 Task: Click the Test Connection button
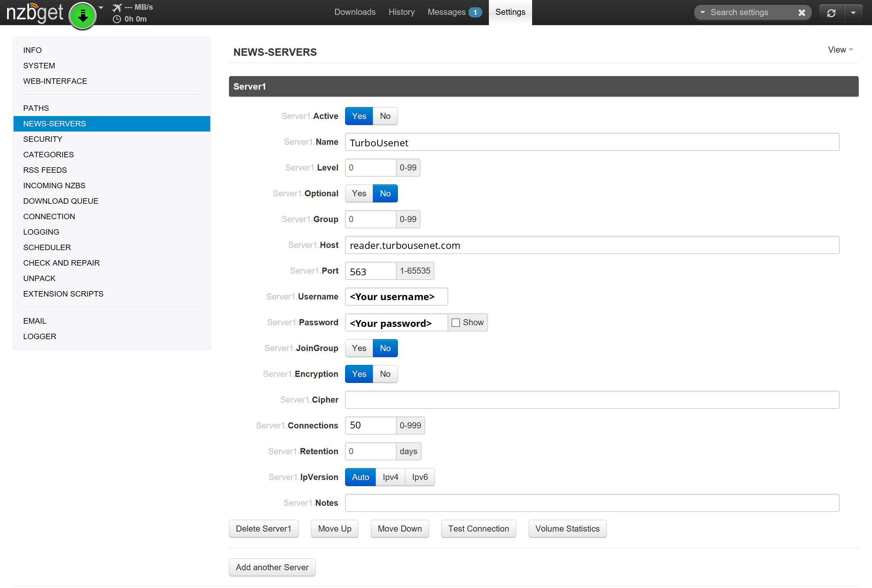[479, 529]
